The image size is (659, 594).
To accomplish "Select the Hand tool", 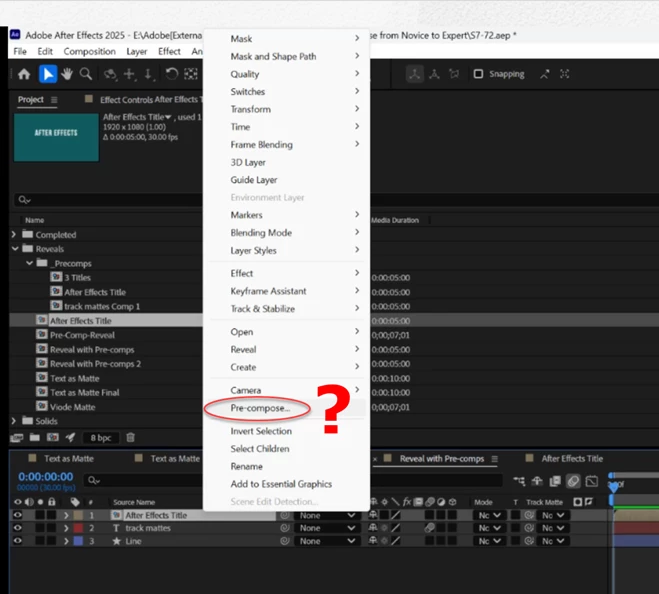I will pos(67,74).
